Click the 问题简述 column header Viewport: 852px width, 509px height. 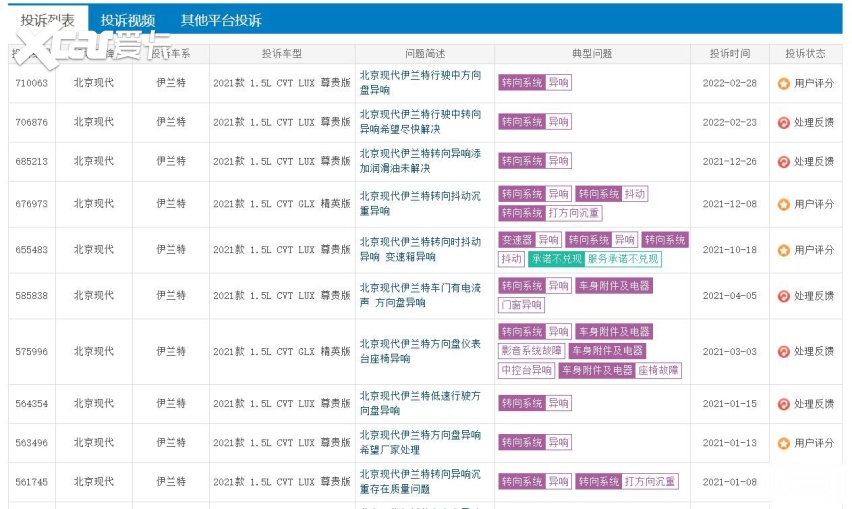click(x=425, y=53)
